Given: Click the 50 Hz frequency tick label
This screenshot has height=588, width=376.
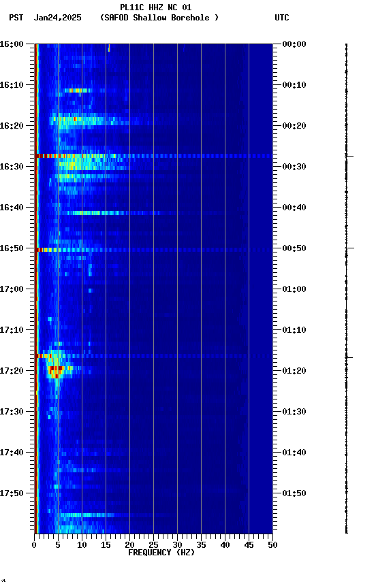Looking at the screenshot, I should (x=273, y=545).
